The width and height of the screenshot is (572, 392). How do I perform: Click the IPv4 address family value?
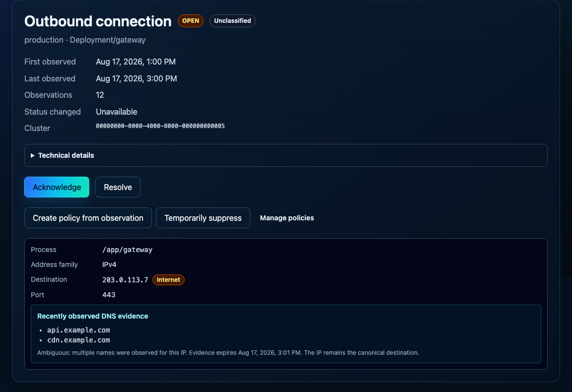(x=109, y=264)
